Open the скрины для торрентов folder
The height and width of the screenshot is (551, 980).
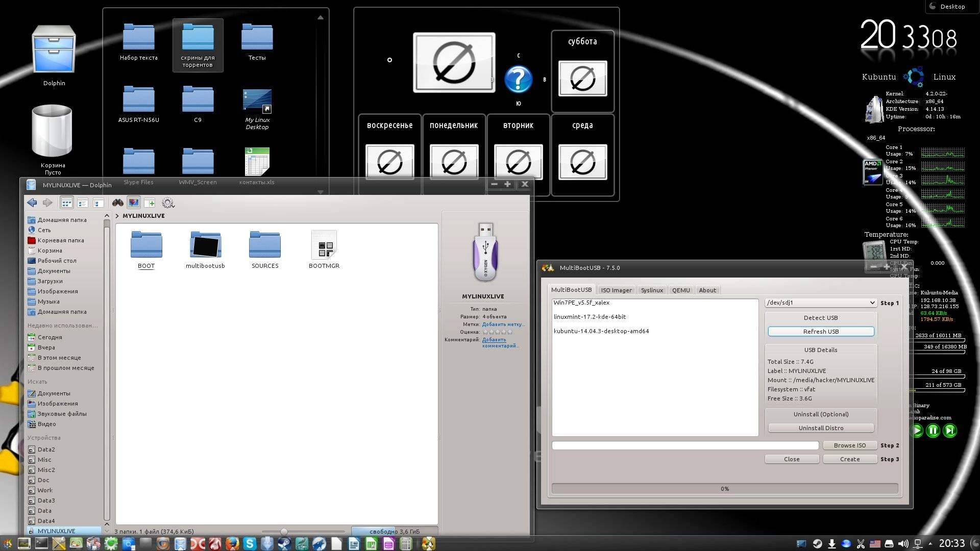point(198,45)
